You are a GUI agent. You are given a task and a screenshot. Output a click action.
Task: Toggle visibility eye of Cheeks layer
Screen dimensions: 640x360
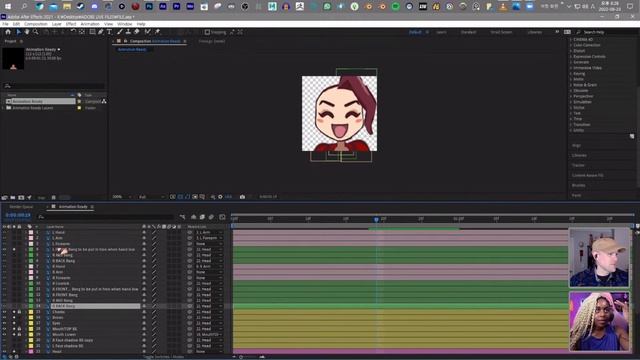(x=4, y=312)
